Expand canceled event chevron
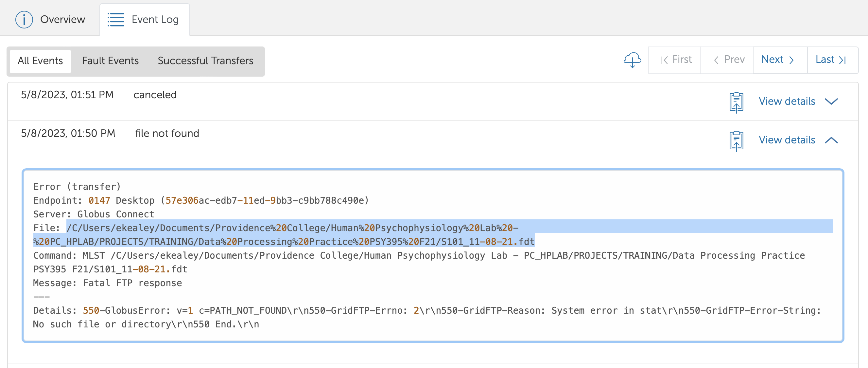 pyautogui.click(x=831, y=101)
